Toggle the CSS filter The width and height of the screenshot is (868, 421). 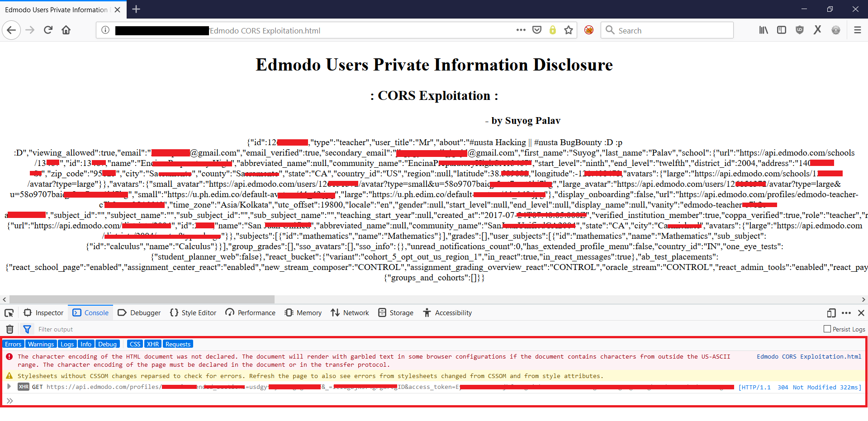click(135, 344)
